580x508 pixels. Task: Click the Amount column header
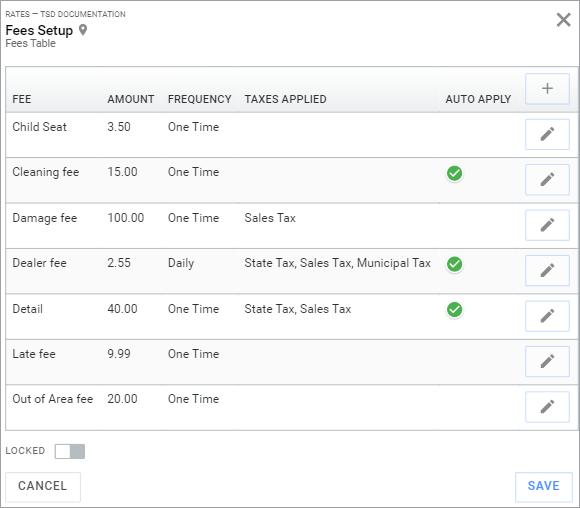click(131, 99)
